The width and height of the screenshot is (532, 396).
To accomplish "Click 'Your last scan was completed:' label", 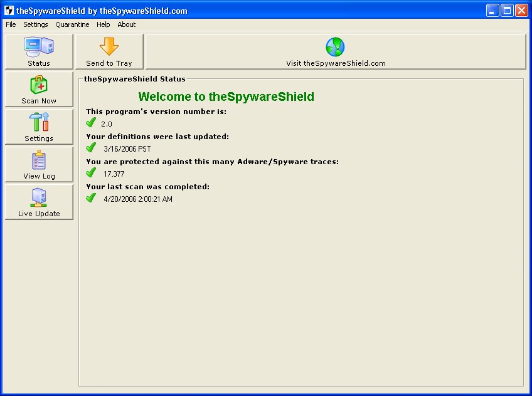I will pos(147,187).
